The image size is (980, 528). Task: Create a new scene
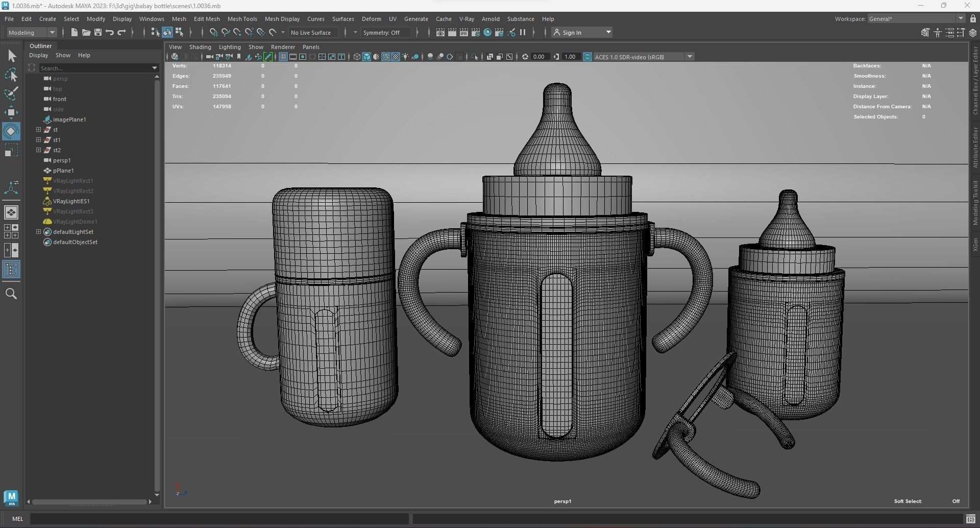pos(75,32)
